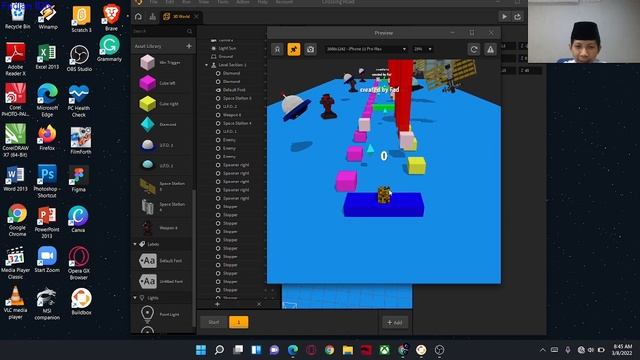This screenshot has width=640, height=360.
Task: Open the warning triangle icon in Preview
Action: (x=490, y=49)
